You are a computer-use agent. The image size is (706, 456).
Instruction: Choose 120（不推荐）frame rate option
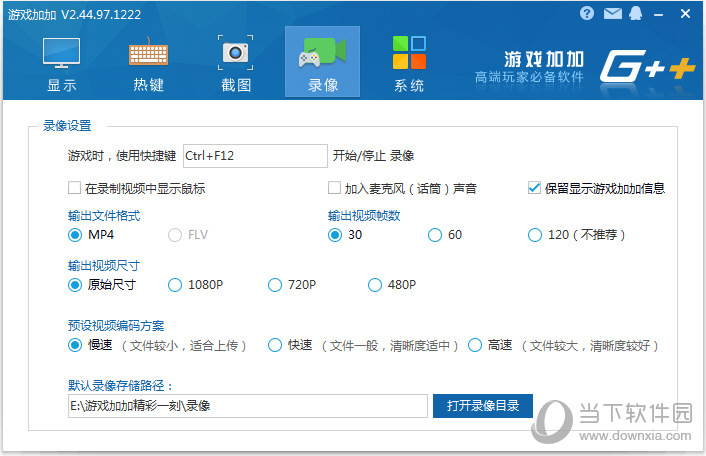[x=534, y=235]
